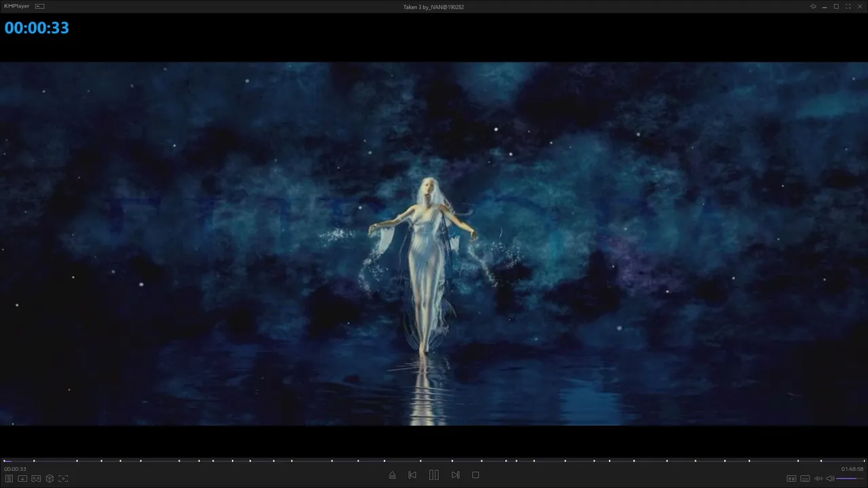The width and height of the screenshot is (868, 488).
Task: Click the total duration 01:48:58
Action: click(852, 469)
